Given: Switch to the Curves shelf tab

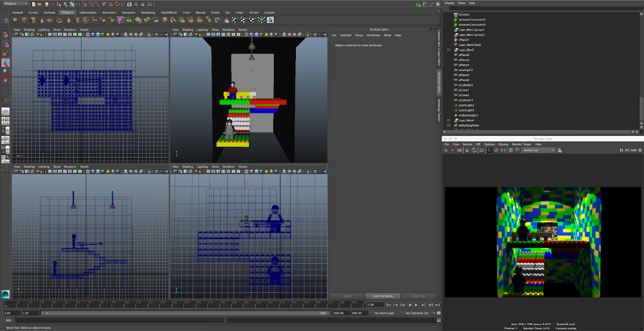Looking at the screenshot, I should tap(33, 12).
